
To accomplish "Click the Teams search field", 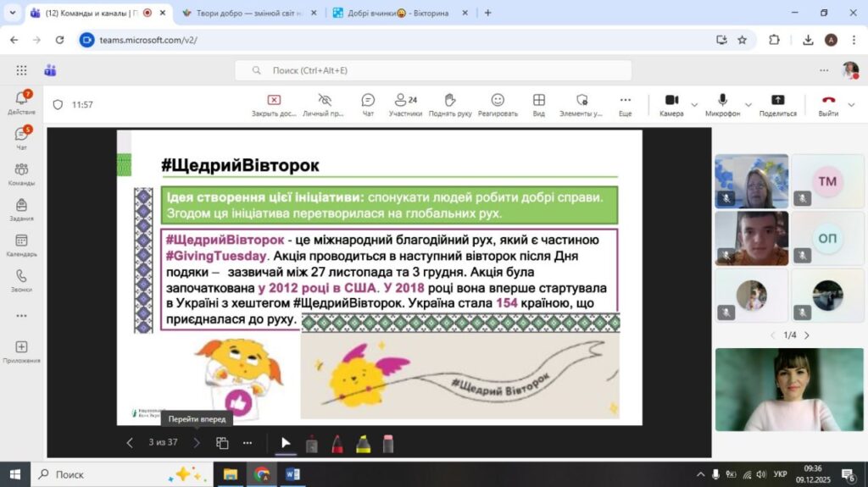I will pos(432,70).
